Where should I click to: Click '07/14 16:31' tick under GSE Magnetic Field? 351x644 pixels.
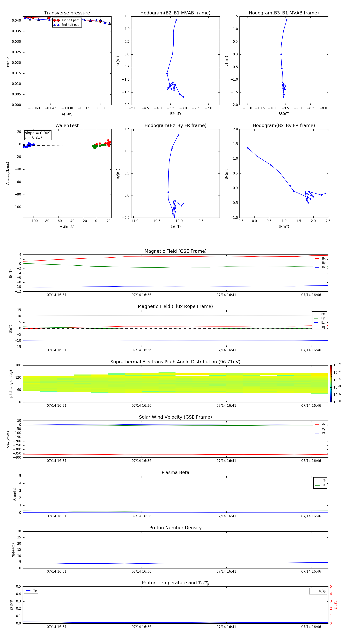click(57, 295)
